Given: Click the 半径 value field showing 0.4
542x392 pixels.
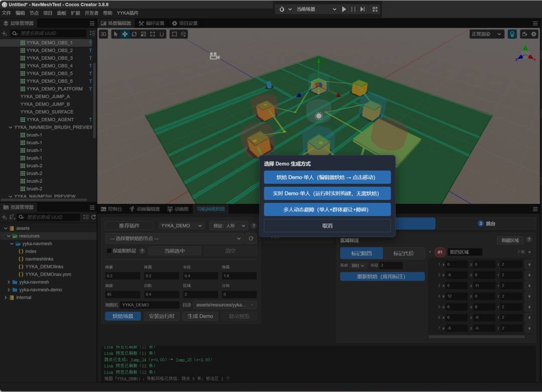Looking at the screenshot, I should click(200, 276).
